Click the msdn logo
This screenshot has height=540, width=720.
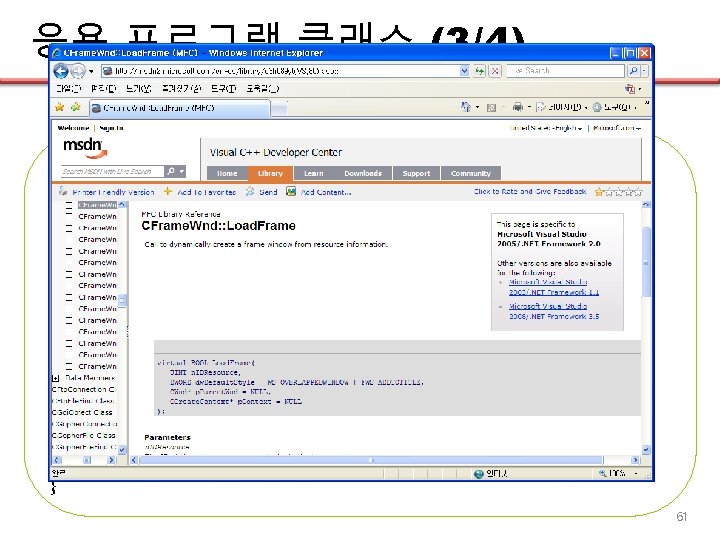coord(84,148)
